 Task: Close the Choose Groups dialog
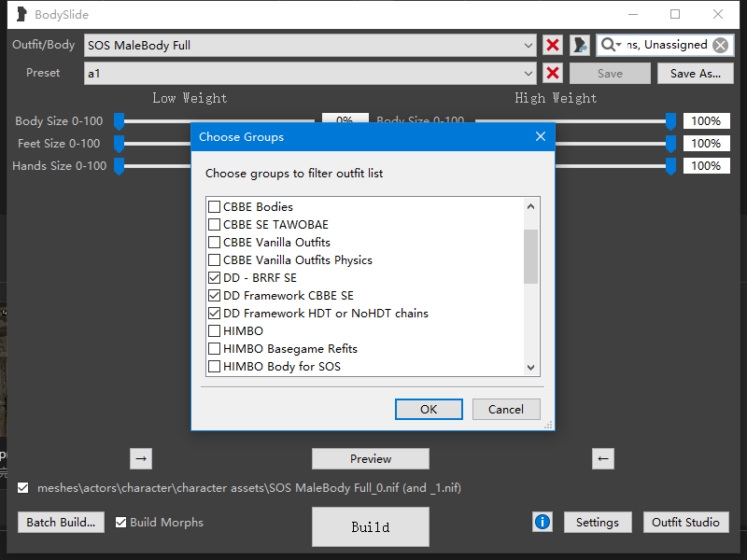541,136
